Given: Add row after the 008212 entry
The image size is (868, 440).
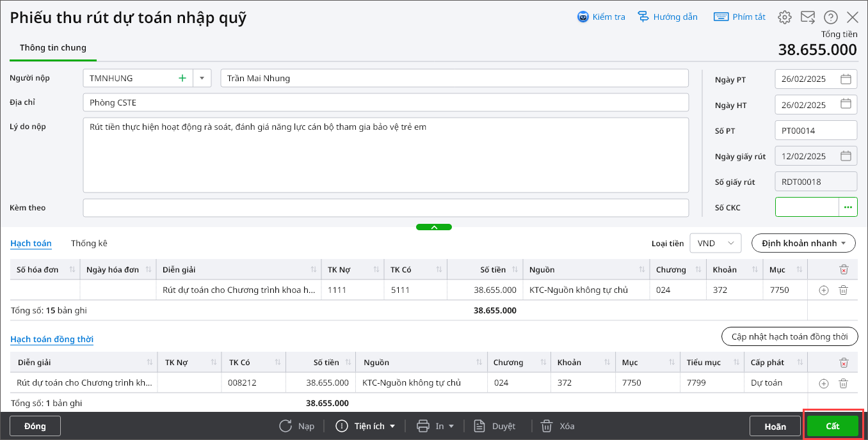Looking at the screenshot, I should (x=824, y=383).
